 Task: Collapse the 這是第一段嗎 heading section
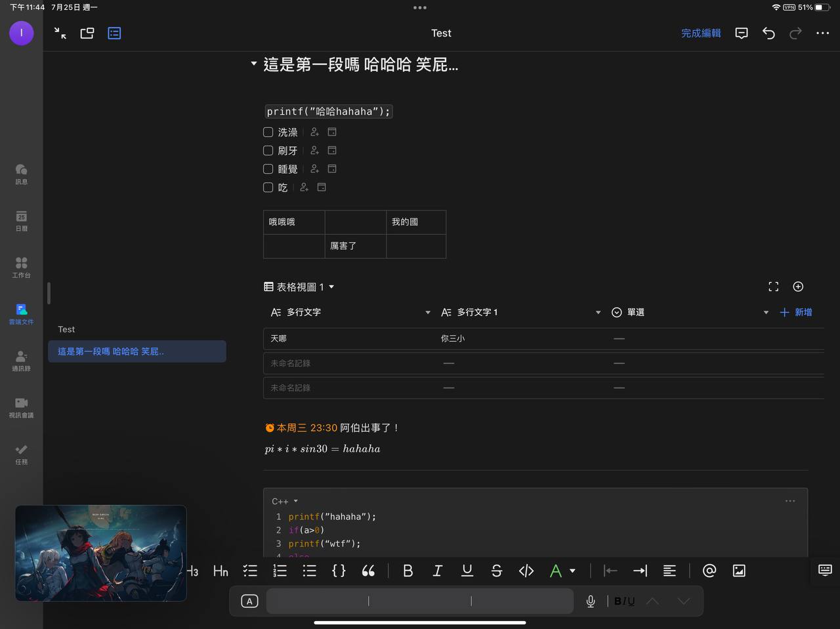[x=254, y=64]
